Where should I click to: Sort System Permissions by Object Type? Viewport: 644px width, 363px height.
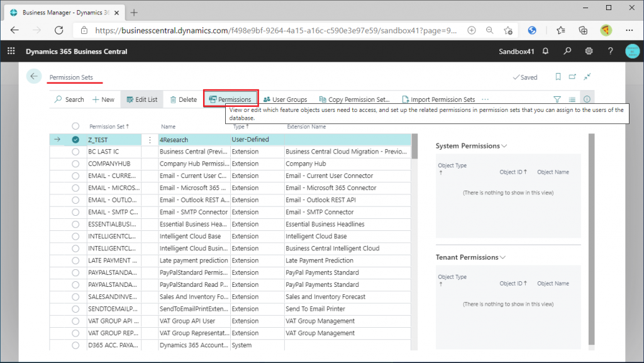[x=452, y=169]
